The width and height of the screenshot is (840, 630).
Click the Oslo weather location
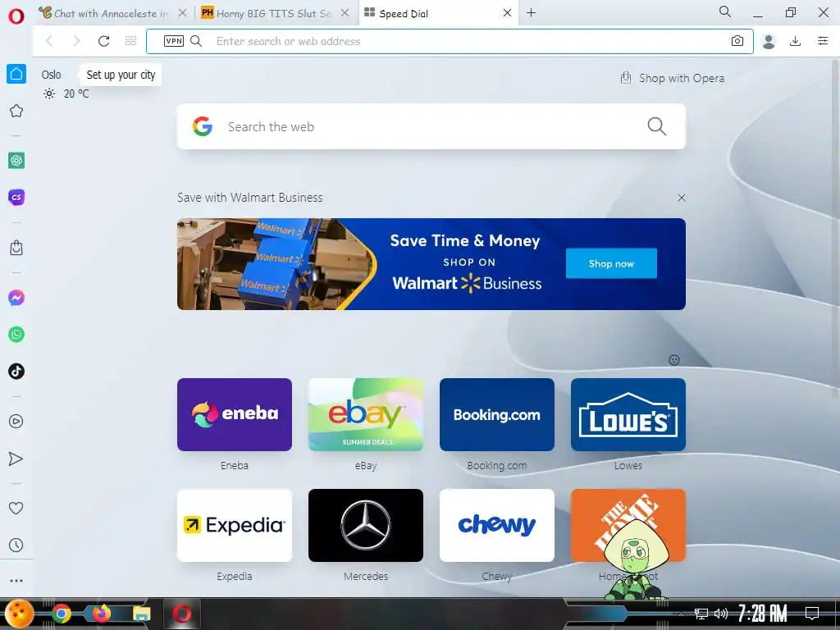click(52, 75)
